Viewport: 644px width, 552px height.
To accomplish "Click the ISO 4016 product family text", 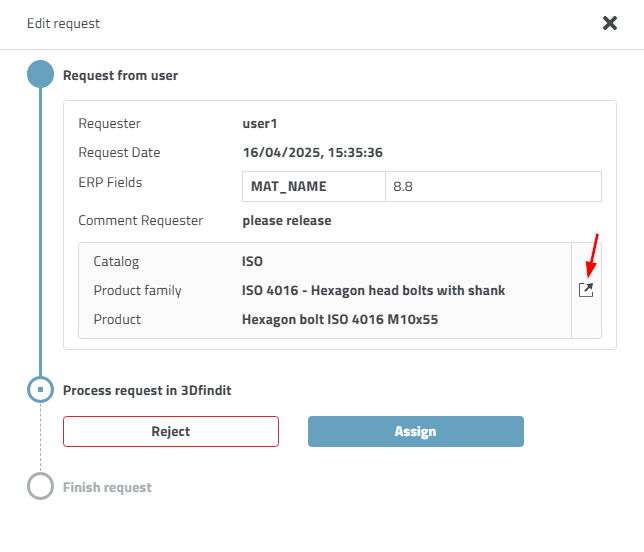I will [x=373, y=291].
